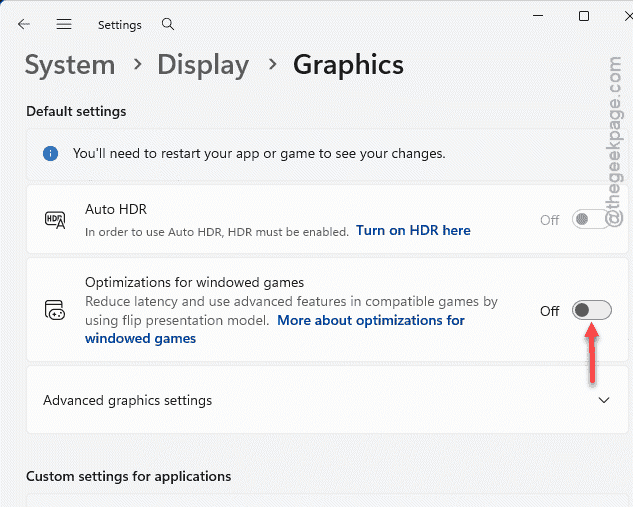Minimize the Settings window
Screen dimensions: 633x507
(x=538, y=16)
